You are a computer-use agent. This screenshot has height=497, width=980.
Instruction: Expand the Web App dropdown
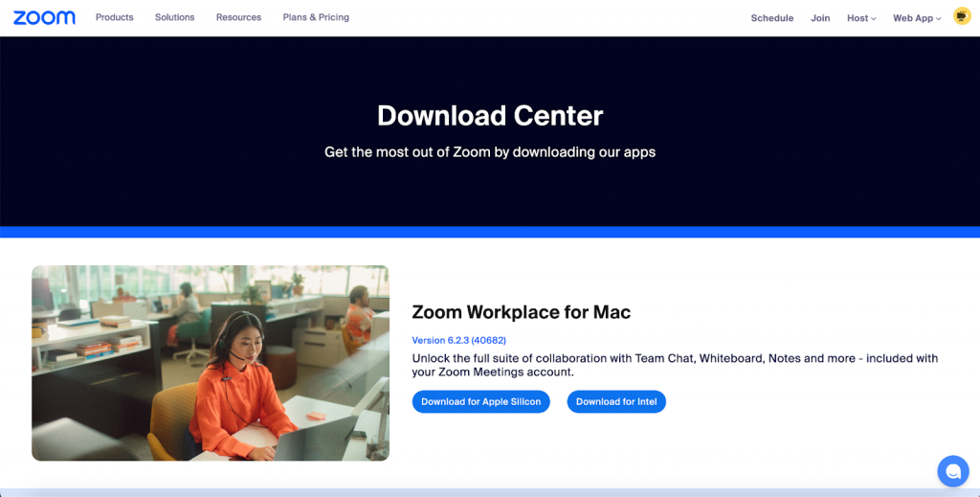point(917,18)
